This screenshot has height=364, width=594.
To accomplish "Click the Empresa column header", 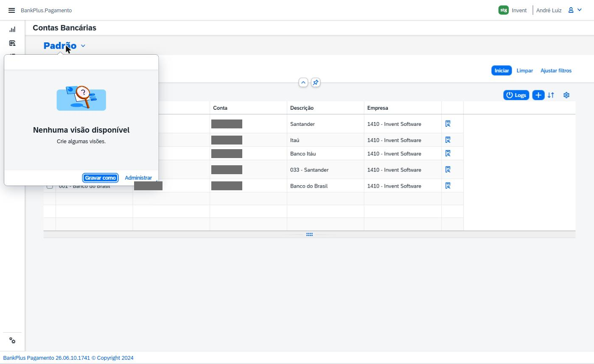I will 403,108.
